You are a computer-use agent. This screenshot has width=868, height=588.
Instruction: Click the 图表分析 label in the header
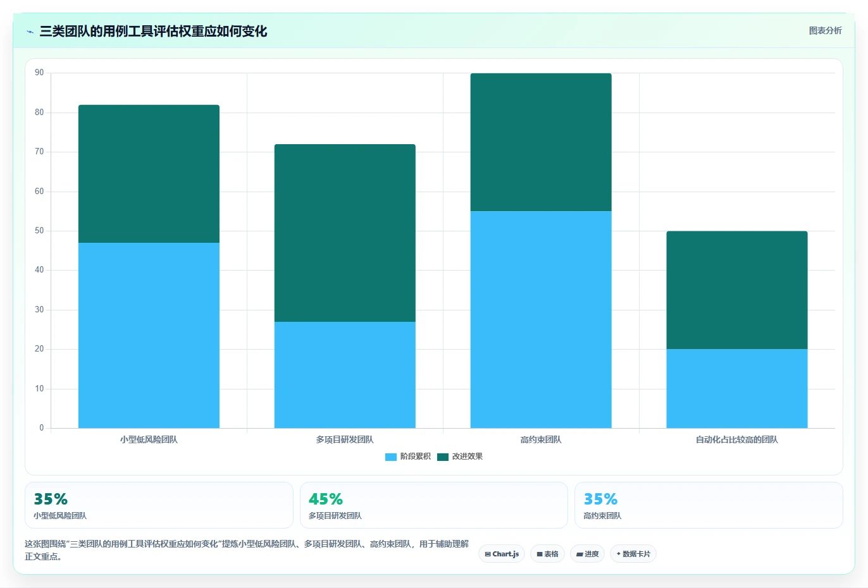825,30
